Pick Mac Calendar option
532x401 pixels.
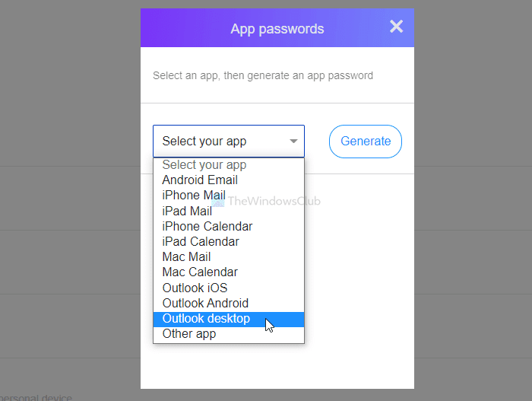coord(229,272)
